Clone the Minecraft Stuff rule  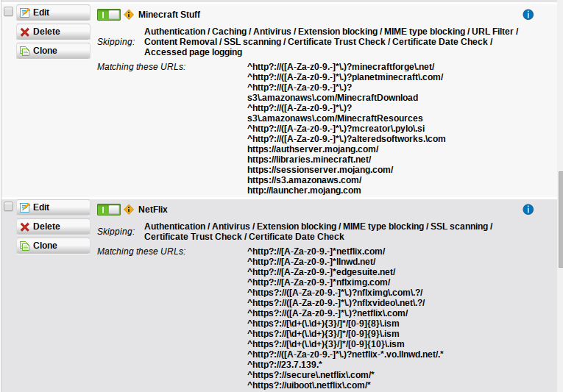[x=53, y=51]
